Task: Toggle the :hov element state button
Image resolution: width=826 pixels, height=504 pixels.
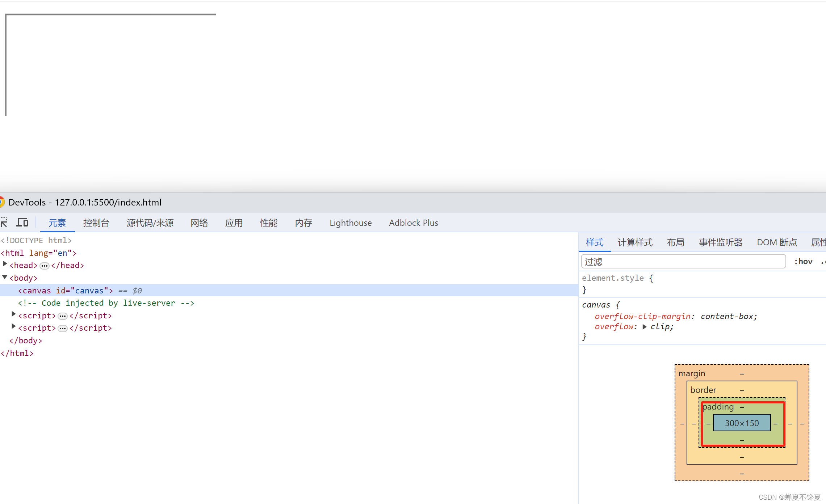Action: click(803, 261)
